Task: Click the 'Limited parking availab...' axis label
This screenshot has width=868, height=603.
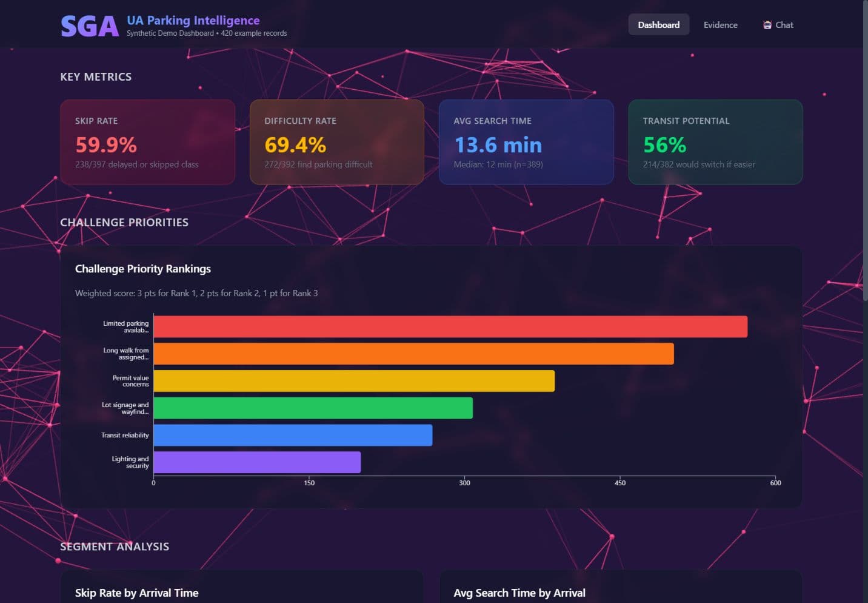Action: coord(126,327)
